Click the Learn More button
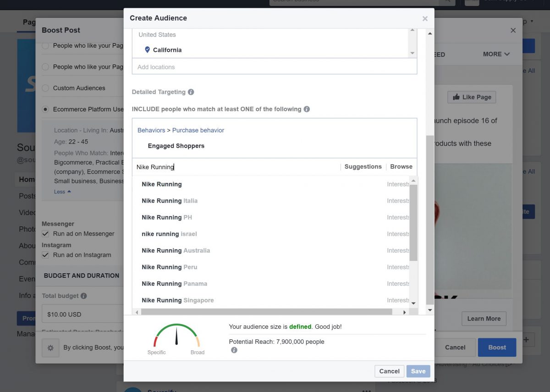The image size is (550, 392). pyautogui.click(x=484, y=319)
